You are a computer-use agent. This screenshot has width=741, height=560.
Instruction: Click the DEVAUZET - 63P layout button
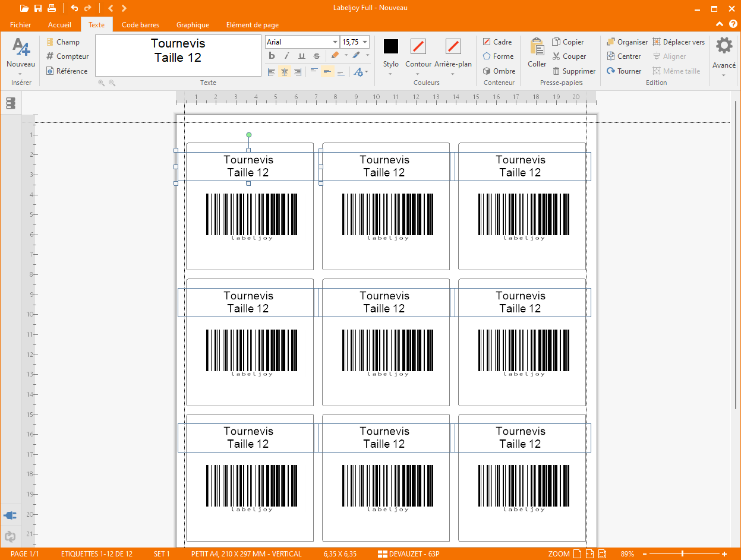[409, 554]
